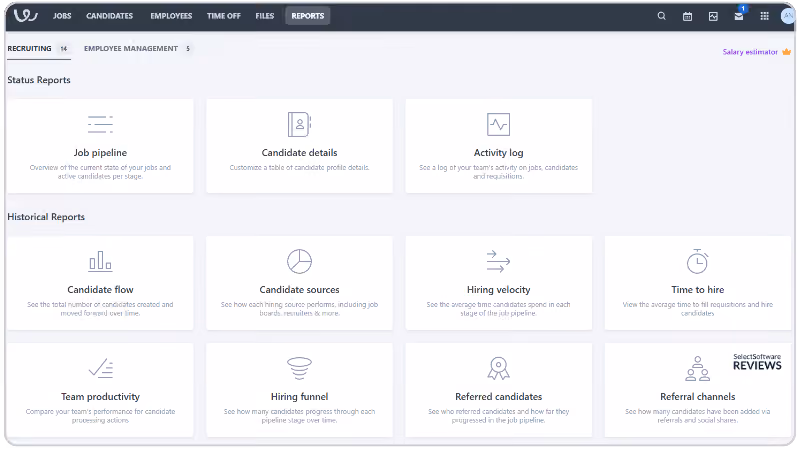Open the Team productivity report title
This screenshot has height=450, width=800.
tap(101, 396)
